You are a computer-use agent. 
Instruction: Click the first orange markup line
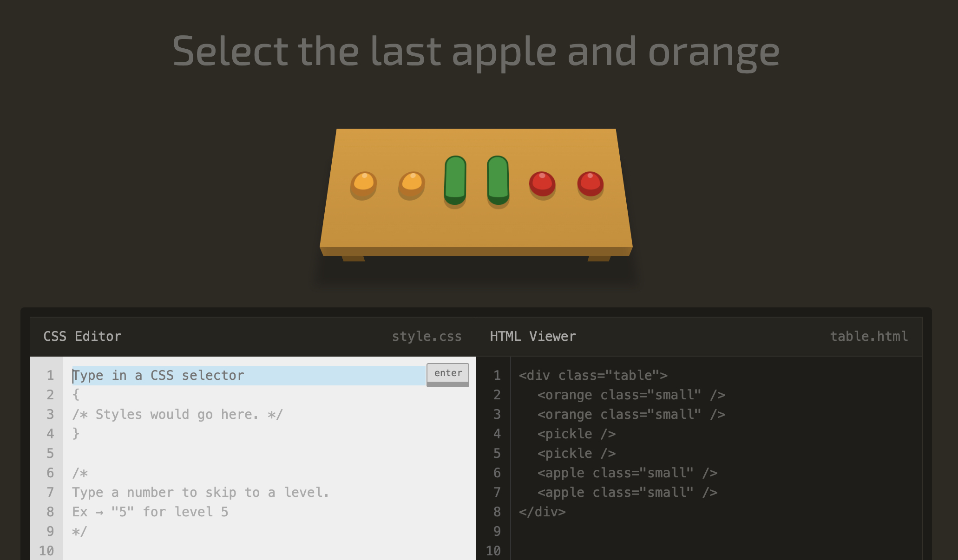click(x=631, y=395)
